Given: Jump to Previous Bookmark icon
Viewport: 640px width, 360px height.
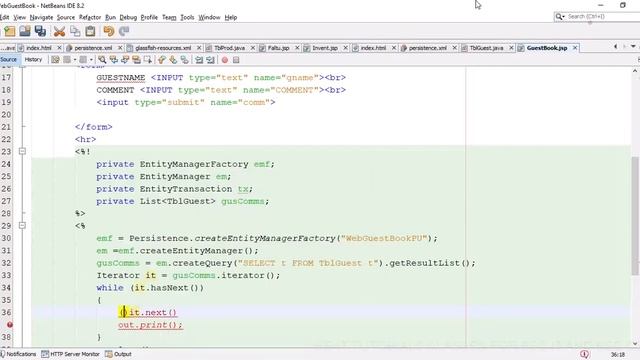Looking at the screenshot, I should [162, 60].
